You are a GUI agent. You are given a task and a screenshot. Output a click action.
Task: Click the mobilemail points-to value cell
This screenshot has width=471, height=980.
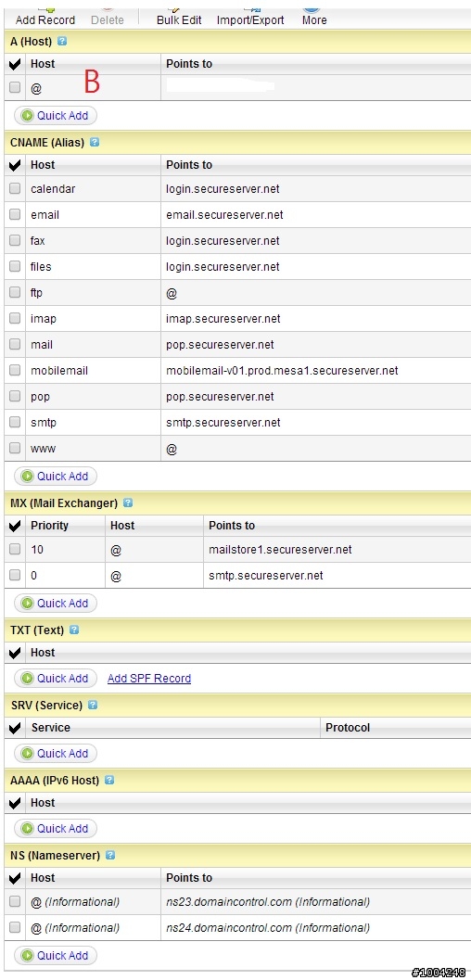[315, 371]
